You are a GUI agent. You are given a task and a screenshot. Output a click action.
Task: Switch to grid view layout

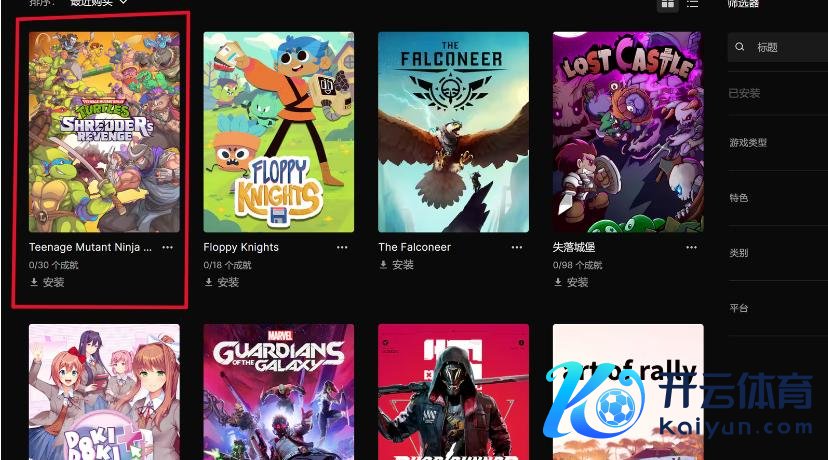[668, 4]
